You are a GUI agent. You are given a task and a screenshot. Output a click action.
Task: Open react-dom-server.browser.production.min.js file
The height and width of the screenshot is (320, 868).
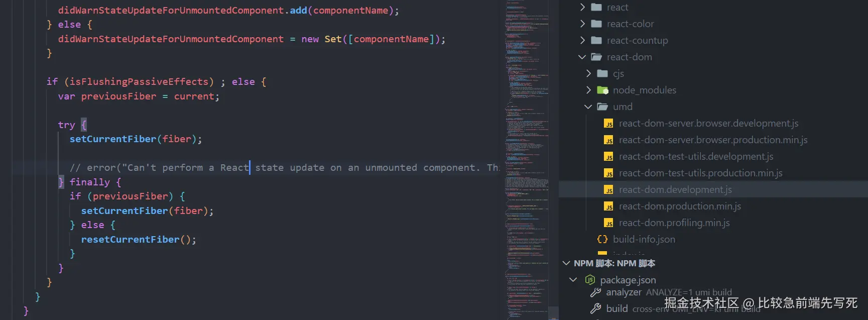tap(713, 140)
